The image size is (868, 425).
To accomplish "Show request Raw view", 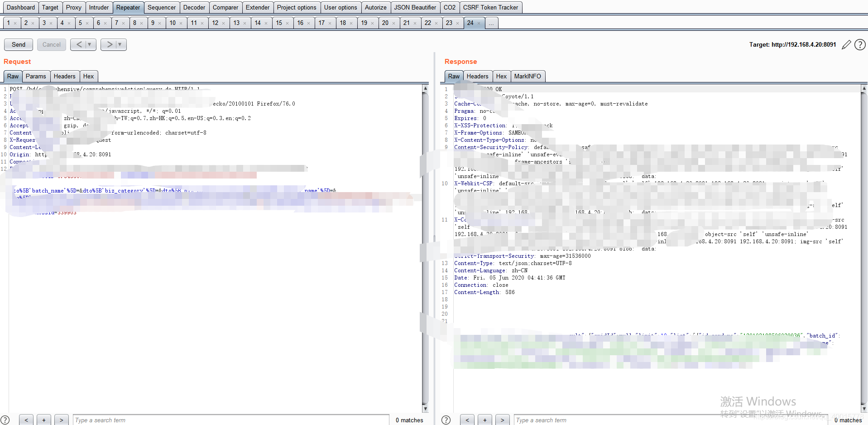I will pyautogui.click(x=13, y=76).
